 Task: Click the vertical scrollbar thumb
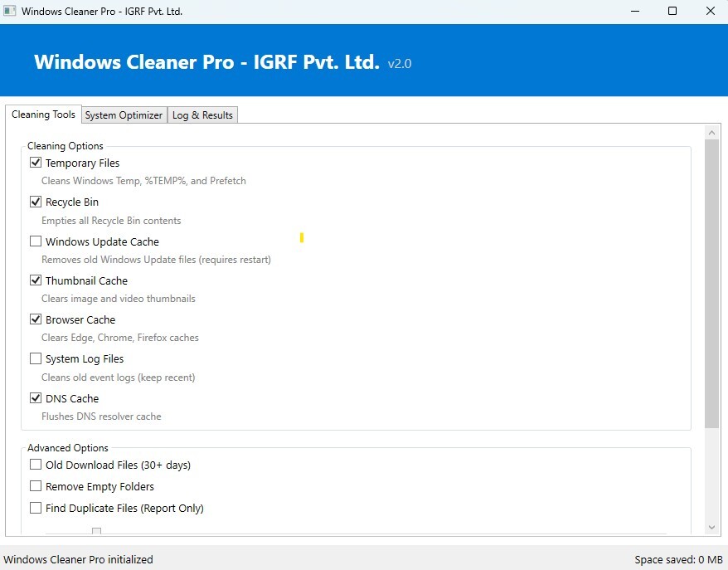pyautogui.click(x=711, y=283)
